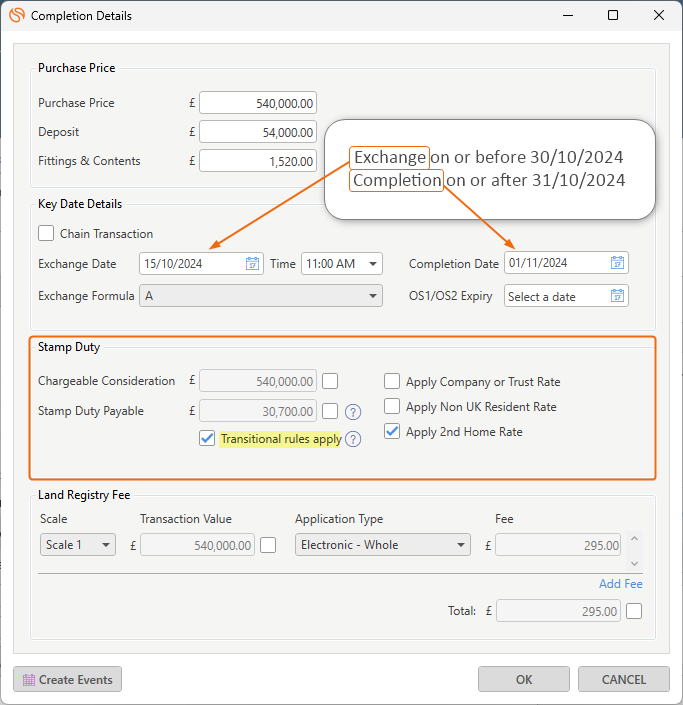Open the Application Type dropdown
This screenshot has height=705, width=683.
[x=383, y=545]
